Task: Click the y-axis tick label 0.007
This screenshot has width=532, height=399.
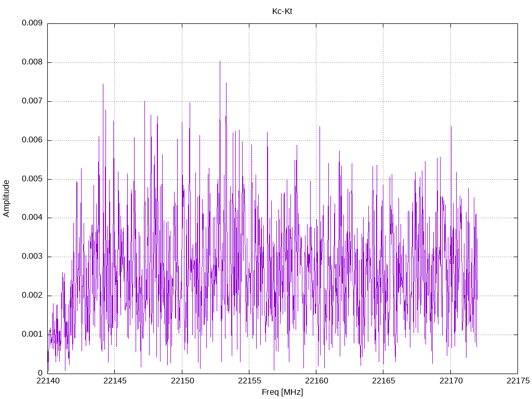Action: point(32,101)
